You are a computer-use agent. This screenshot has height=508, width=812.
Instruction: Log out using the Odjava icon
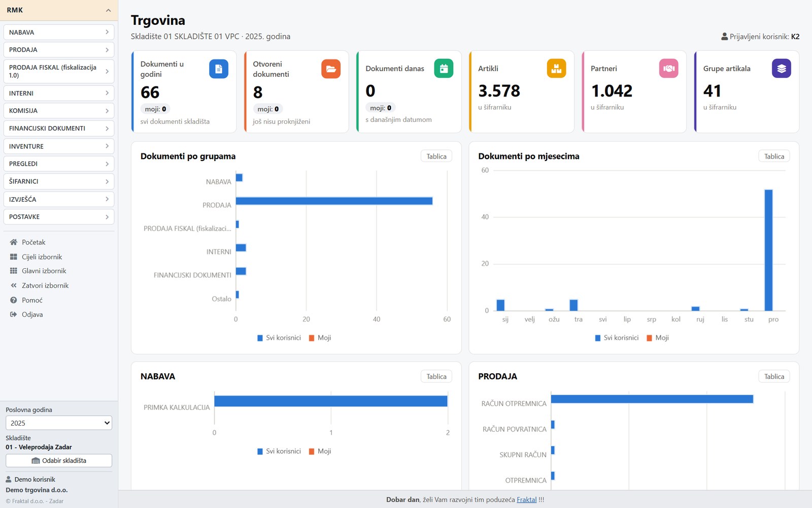(x=14, y=314)
